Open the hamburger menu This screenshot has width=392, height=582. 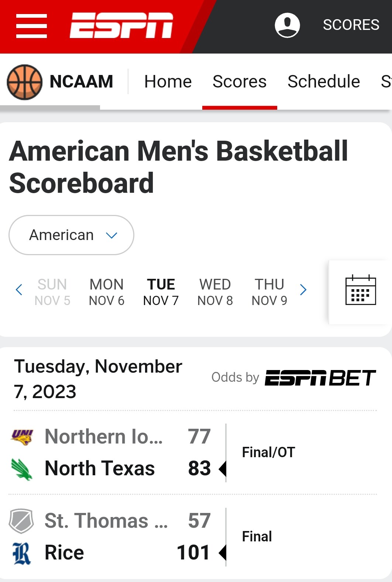click(x=32, y=26)
